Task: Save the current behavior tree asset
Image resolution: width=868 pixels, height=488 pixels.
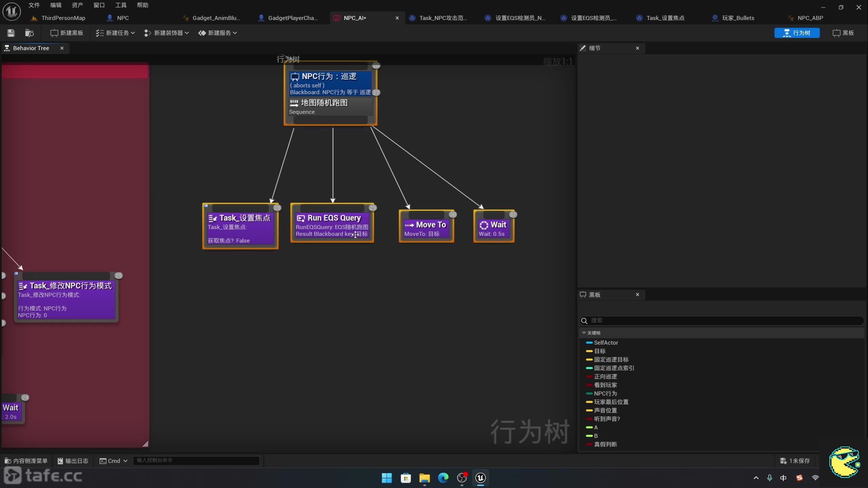Action: coord(11,33)
